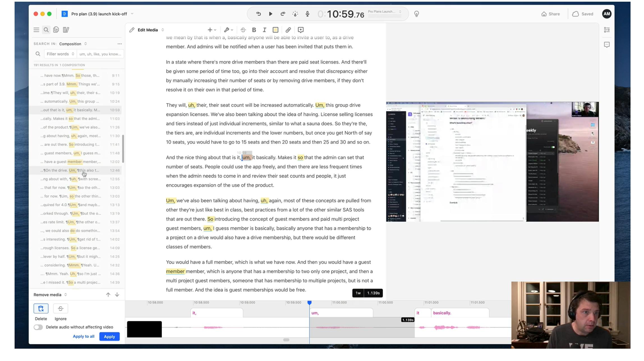Click the Share button

pos(550,14)
